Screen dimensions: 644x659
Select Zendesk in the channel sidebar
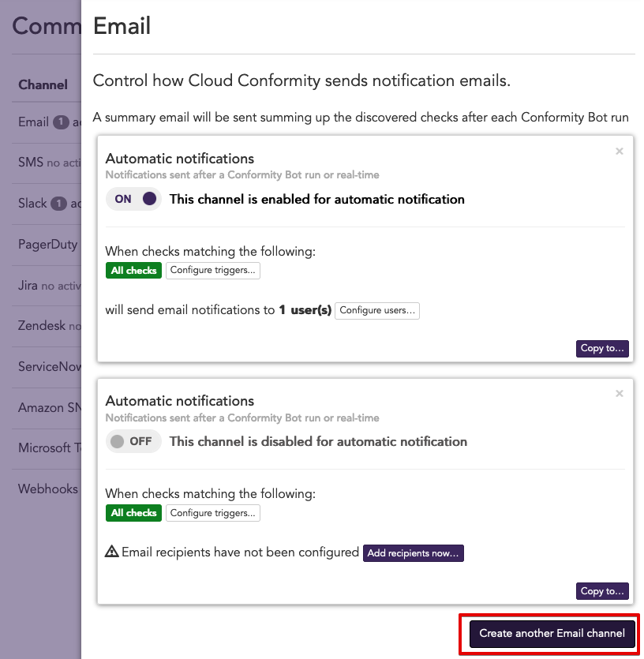47,326
